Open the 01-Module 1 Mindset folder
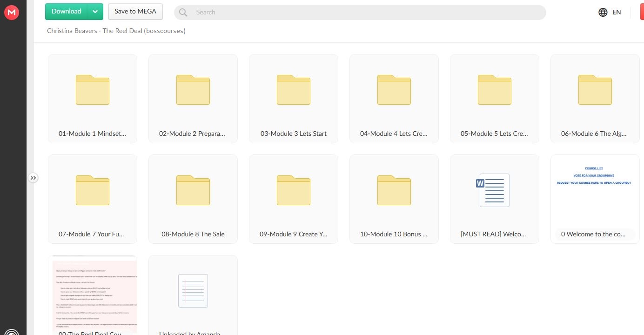Image resolution: width=644 pixels, height=335 pixels. tap(93, 98)
